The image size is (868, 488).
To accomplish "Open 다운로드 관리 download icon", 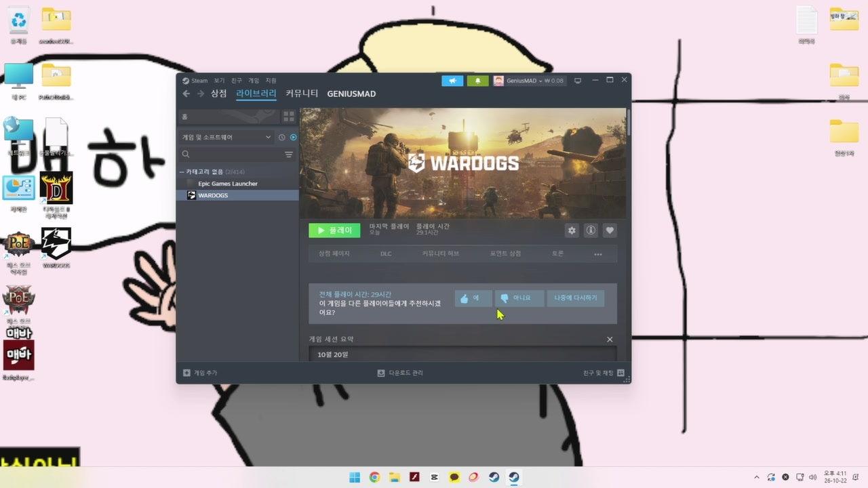I will pyautogui.click(x=381, y=373).
